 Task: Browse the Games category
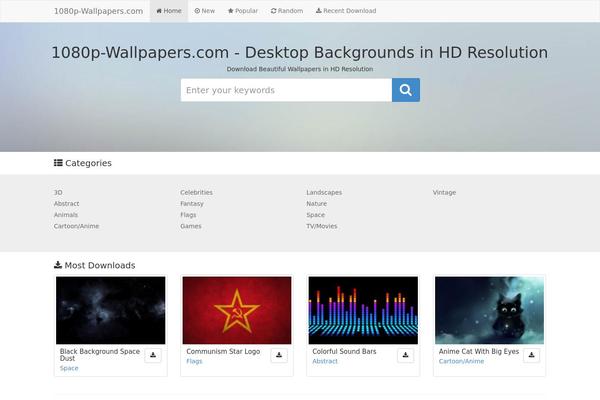coord(191,226)
